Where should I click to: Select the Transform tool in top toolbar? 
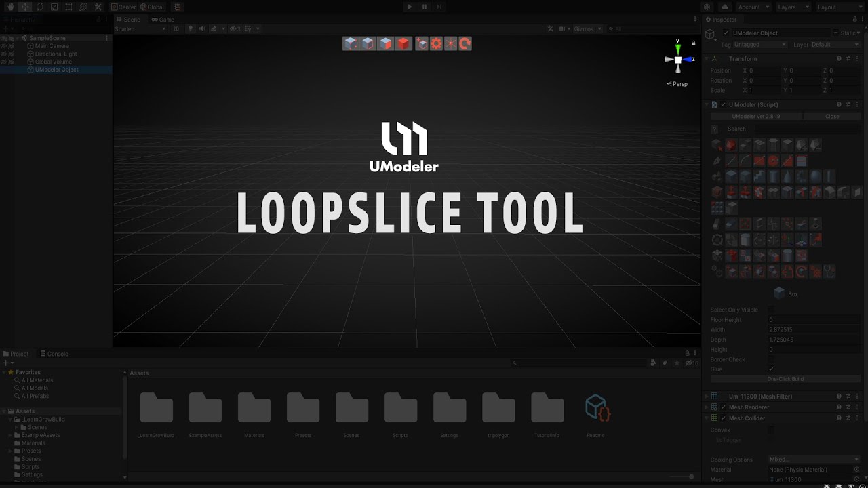coord(83,7)
